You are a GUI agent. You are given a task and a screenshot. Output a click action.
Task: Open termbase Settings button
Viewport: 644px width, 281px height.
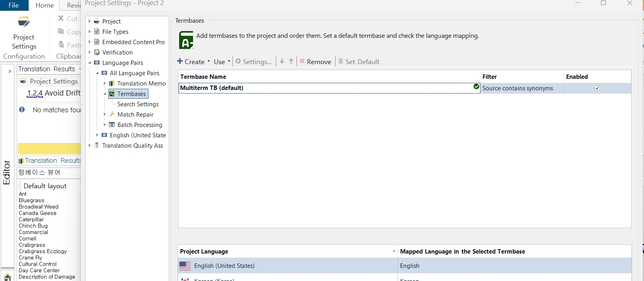click(x=254, y=62)
